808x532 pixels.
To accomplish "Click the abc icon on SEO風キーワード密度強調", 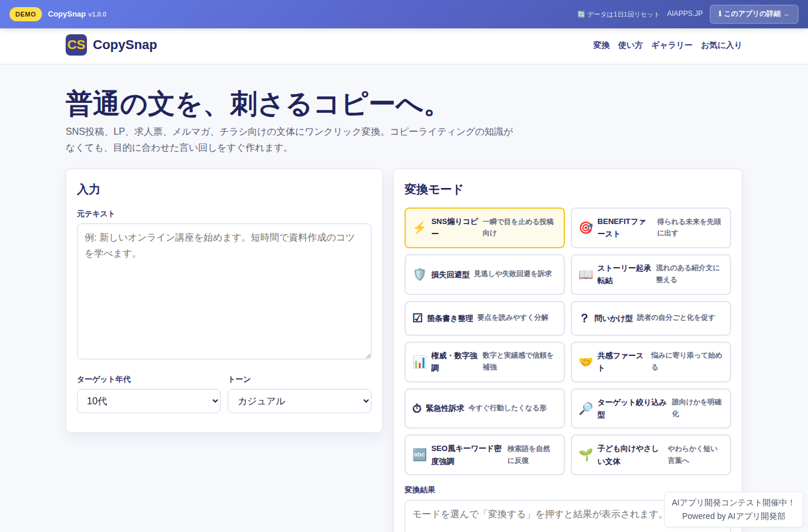I will tap(419, 455).
